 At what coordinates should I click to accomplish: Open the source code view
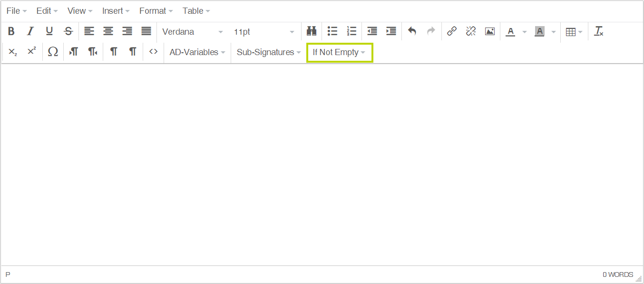[x=153, y=52]
